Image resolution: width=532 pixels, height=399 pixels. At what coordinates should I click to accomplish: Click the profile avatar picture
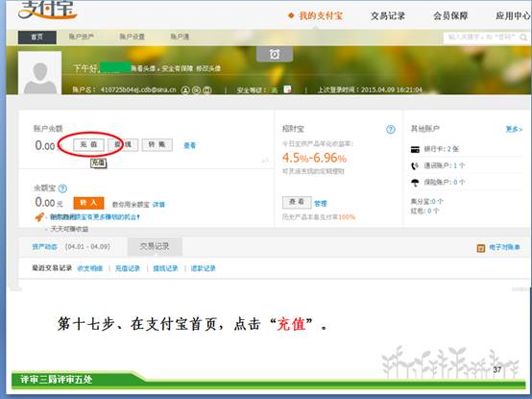pyautogui.click(x=39, y=73)
